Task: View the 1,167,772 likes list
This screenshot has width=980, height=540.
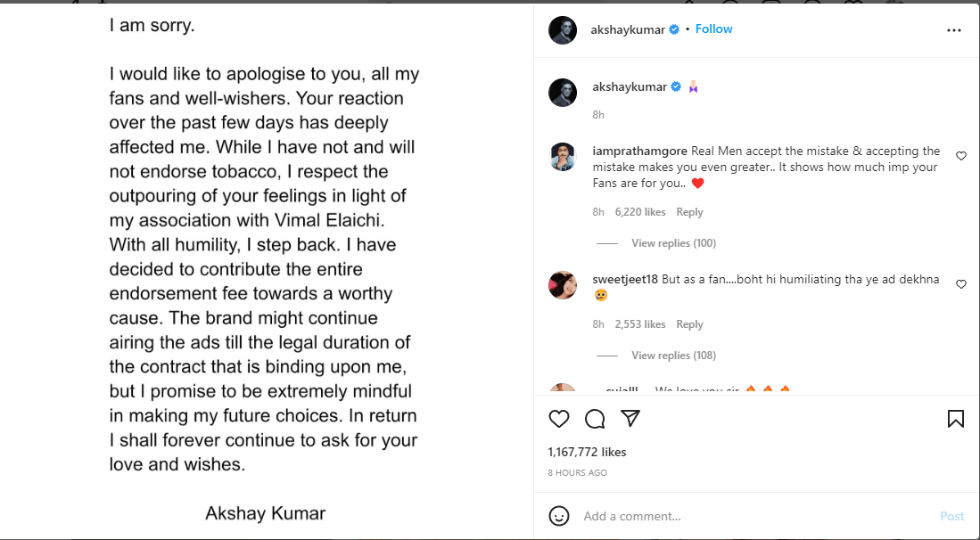Action: (587, 453)
